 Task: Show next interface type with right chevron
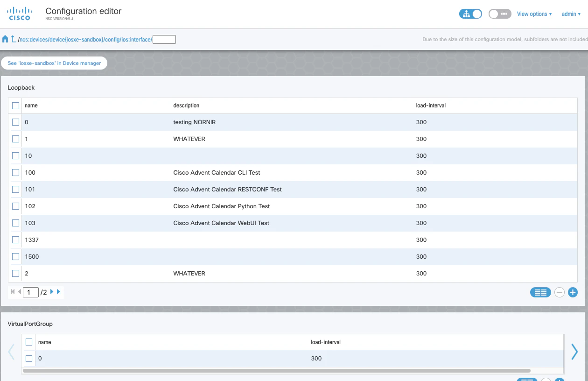574,352
